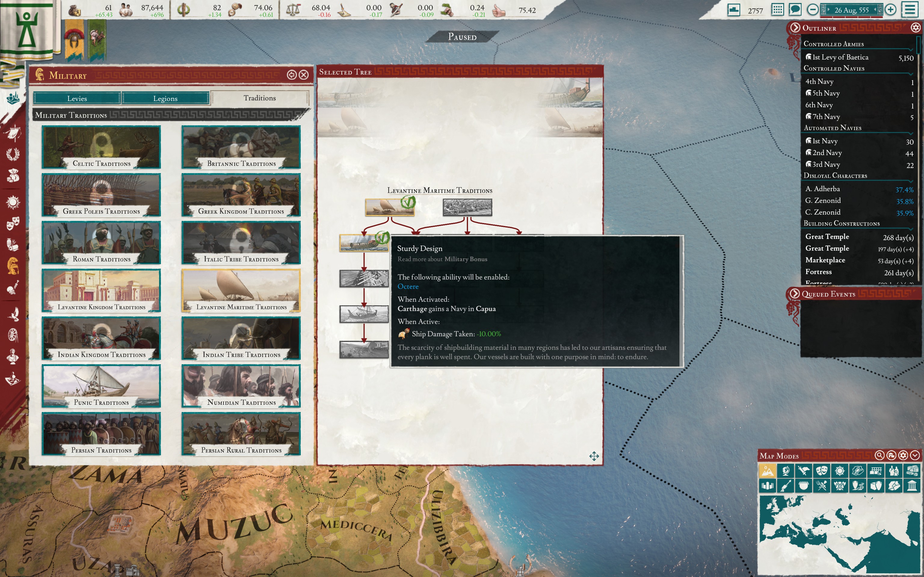Switch to the political globe map mode

(x=786, y=471)
